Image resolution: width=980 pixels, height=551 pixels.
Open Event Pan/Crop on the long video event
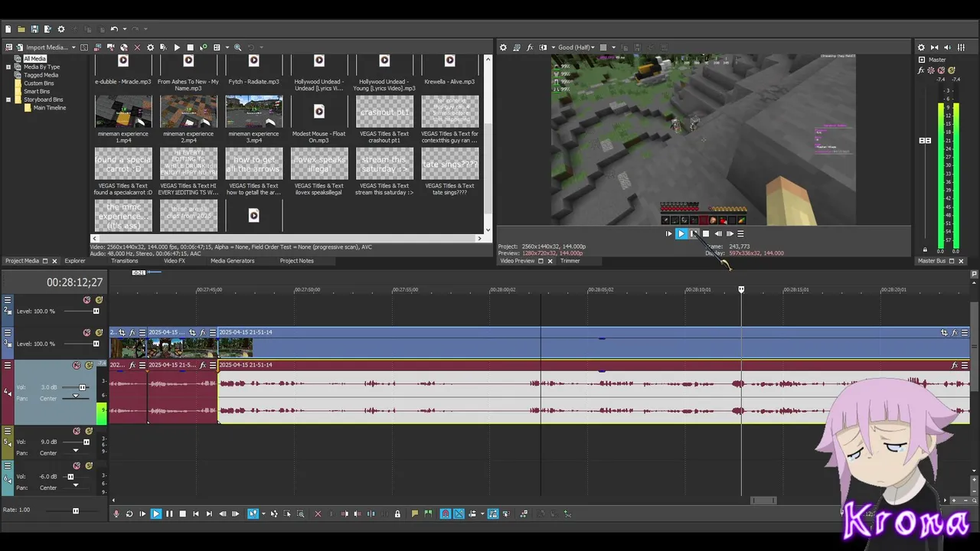(x=944, y=332)
